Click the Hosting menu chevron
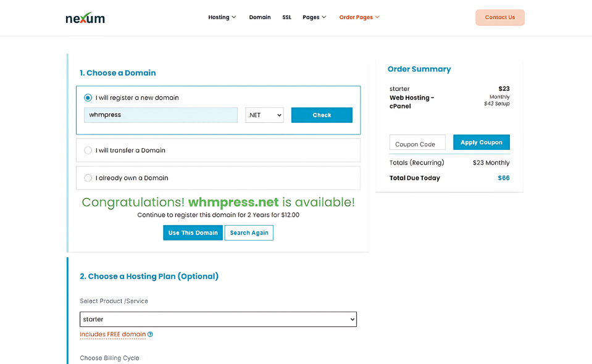 point(234,17)
